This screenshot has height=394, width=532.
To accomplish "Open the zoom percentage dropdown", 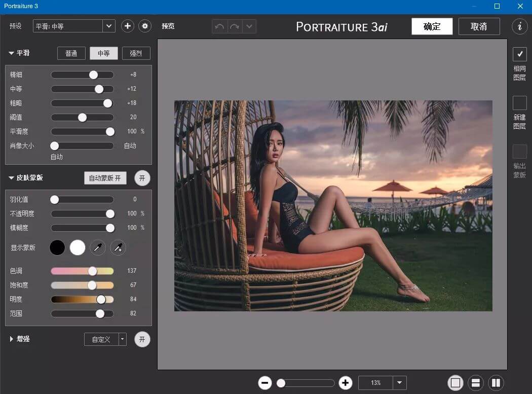I will point(400,383).
